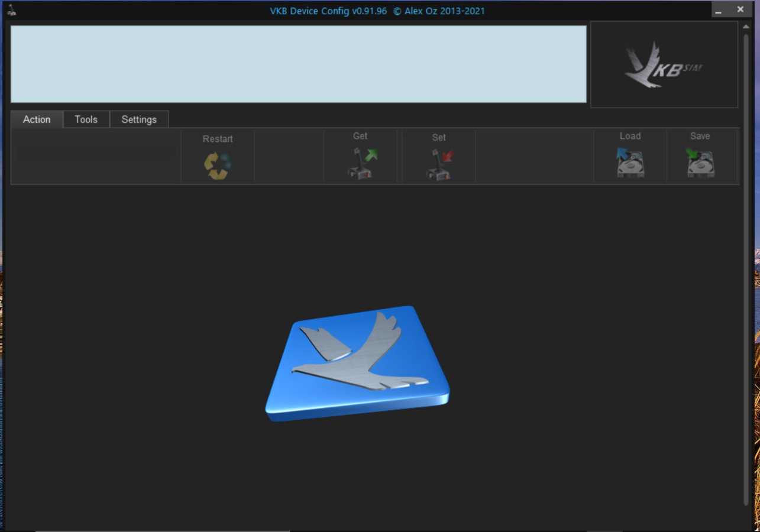Minimize the VKB Device Config window

(718, 11)
